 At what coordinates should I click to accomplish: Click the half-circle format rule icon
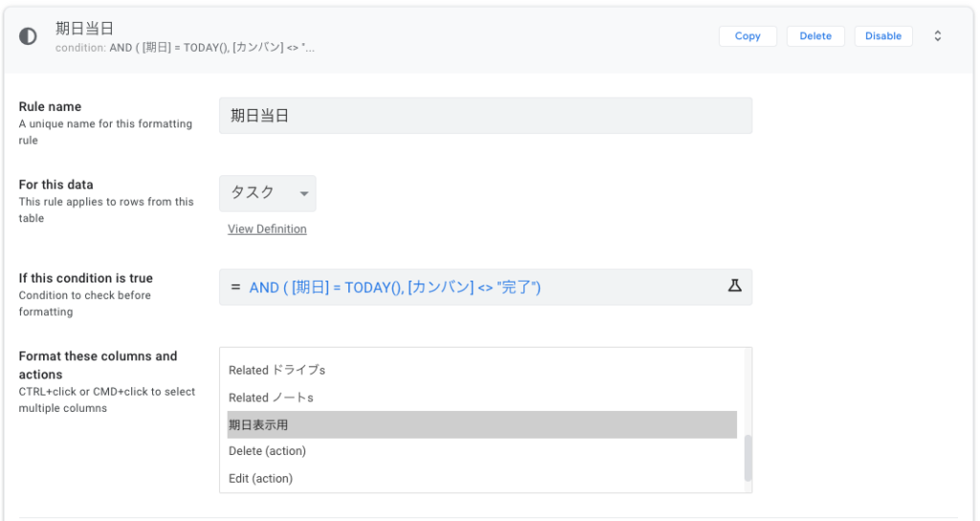pos(29,36)
